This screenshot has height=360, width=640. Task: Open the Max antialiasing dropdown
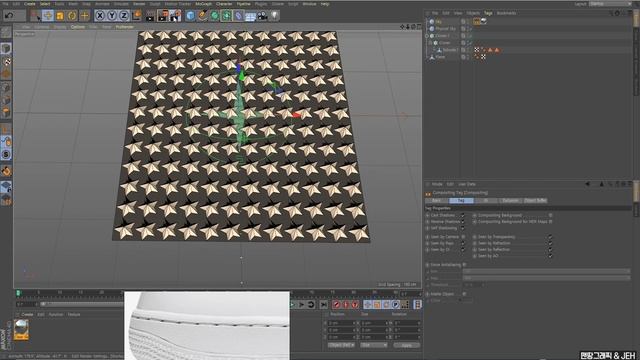pos(546,278)
